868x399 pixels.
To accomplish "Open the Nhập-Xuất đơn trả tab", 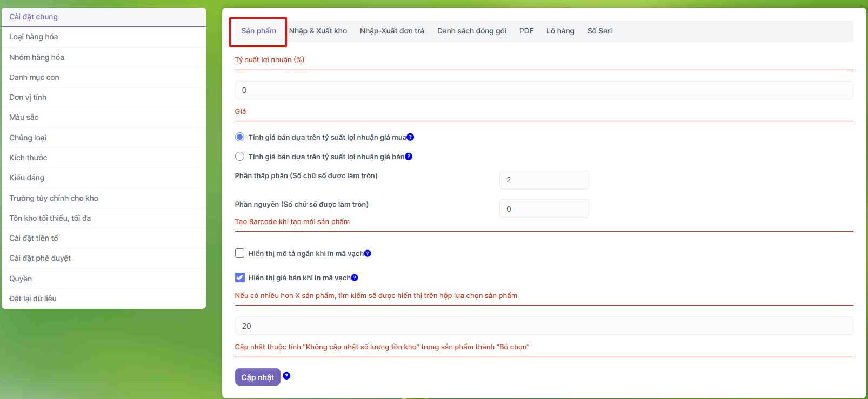I will pos(392,31).
